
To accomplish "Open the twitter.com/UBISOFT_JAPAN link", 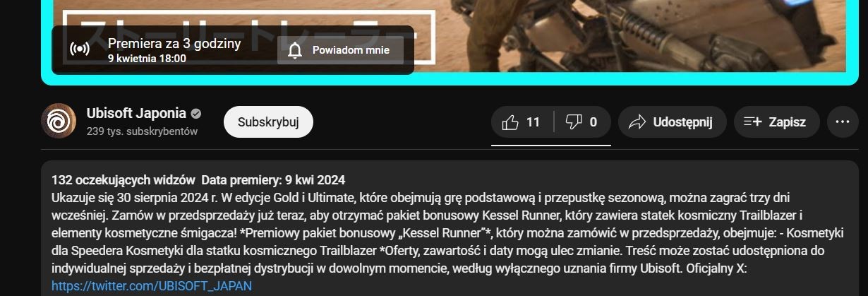I will point(152,285).
